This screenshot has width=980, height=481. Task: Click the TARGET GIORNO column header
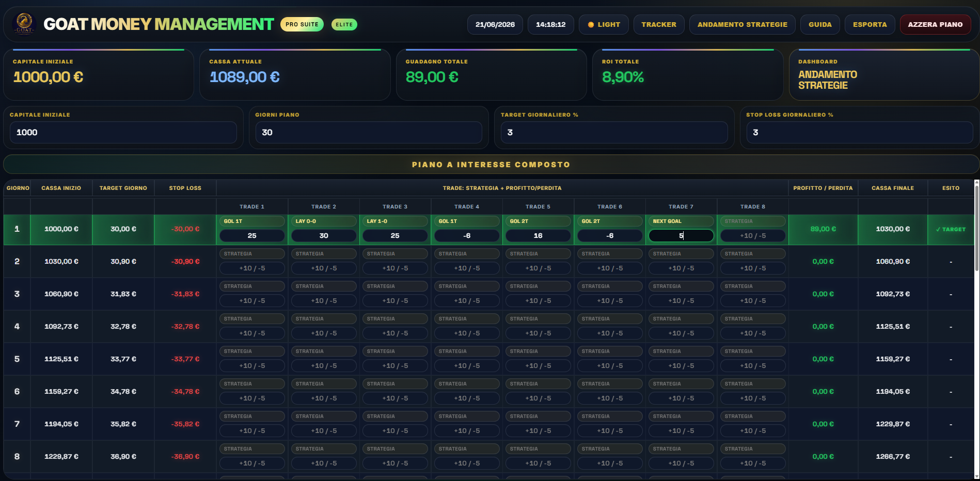[x=123, y=188]
